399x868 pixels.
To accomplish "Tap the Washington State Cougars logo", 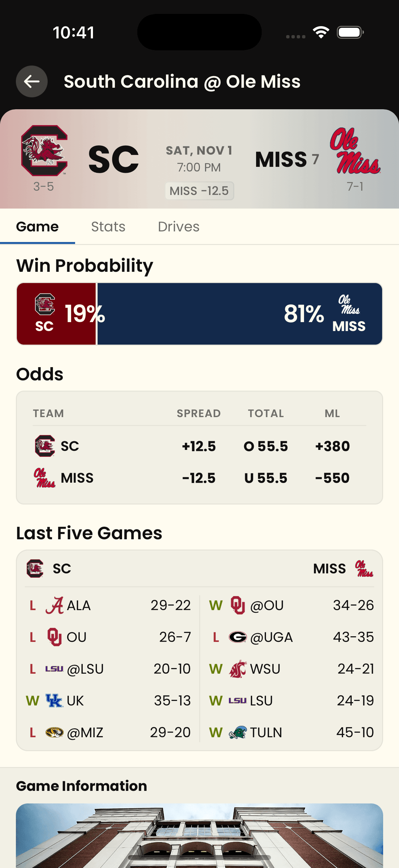I will (238, 669).
